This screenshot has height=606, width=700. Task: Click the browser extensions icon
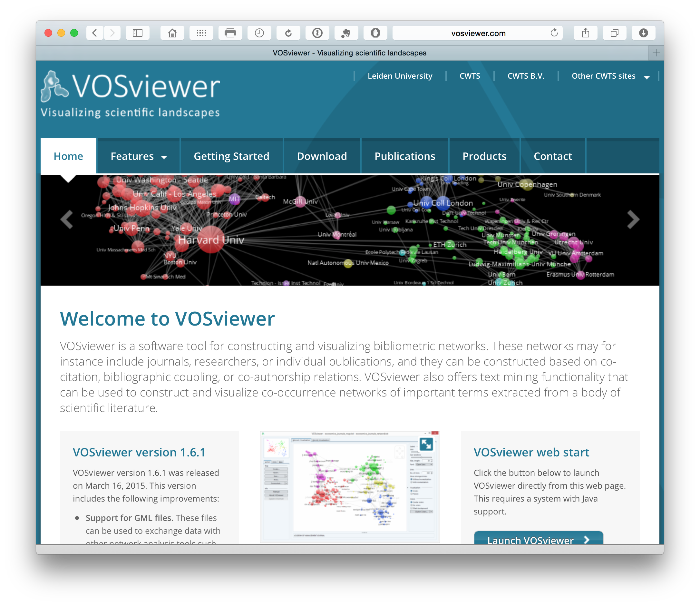point(346,33)
